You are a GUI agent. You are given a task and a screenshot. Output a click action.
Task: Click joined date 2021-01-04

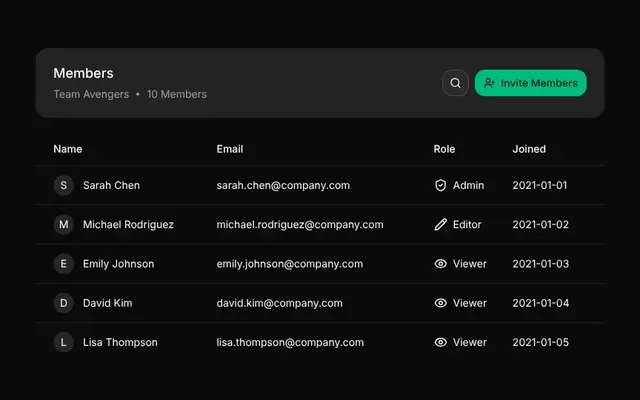point(540,303)
